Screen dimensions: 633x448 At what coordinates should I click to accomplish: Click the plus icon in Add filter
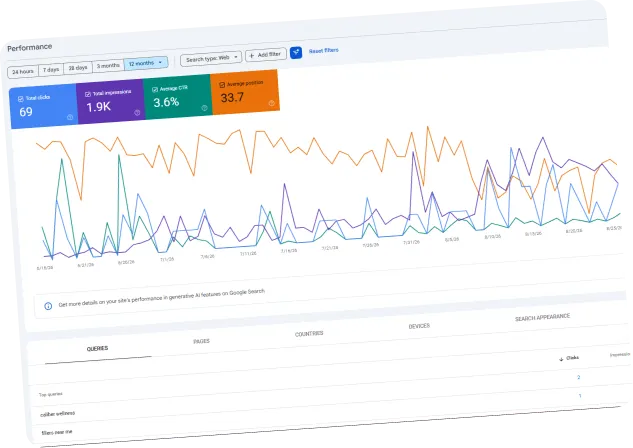point(252,56)
